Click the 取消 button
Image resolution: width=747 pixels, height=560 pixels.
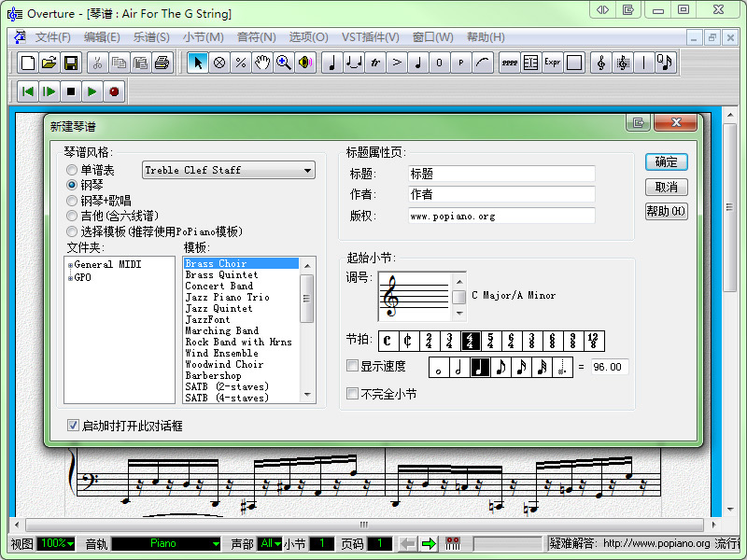(x=667, y=187)
